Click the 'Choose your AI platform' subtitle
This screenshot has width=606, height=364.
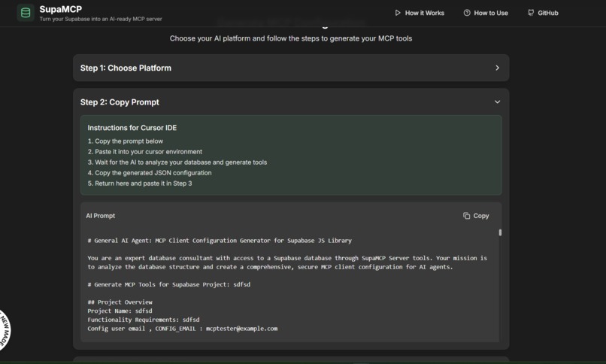[291, 38]
